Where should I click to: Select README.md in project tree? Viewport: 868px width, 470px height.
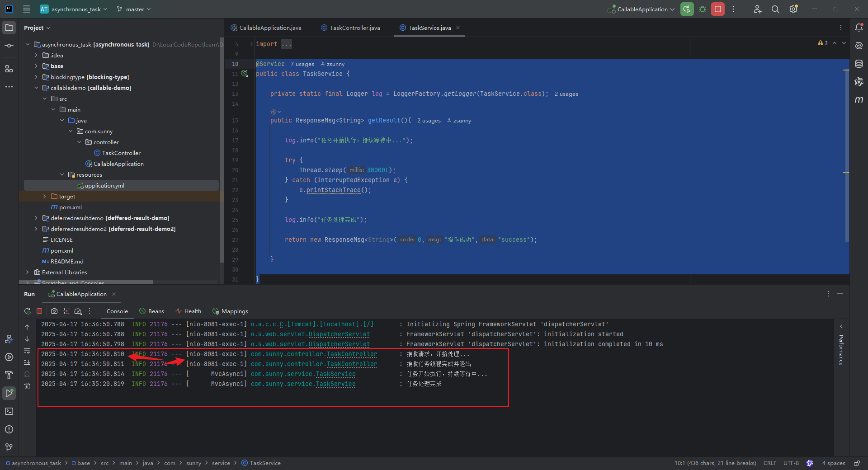(x=67, y=261)
